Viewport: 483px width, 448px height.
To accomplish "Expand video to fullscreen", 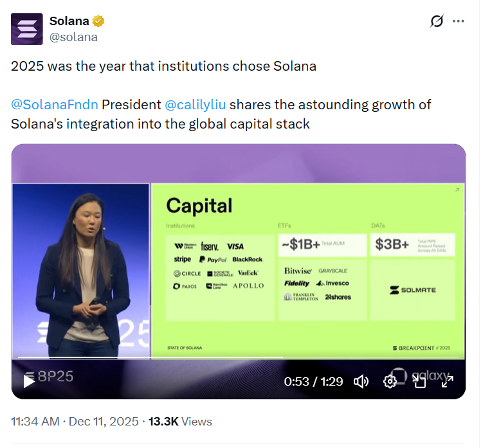I will [x=448, y=381].
